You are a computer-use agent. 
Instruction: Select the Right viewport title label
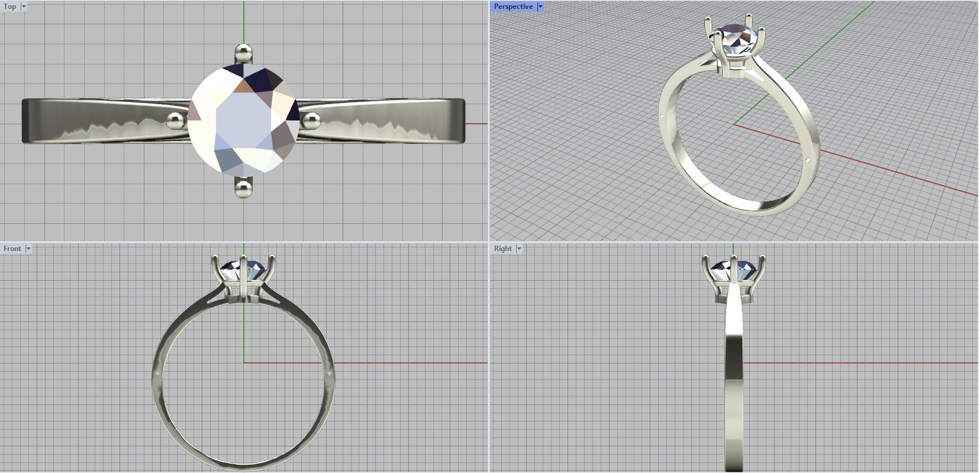click(503, 248)
